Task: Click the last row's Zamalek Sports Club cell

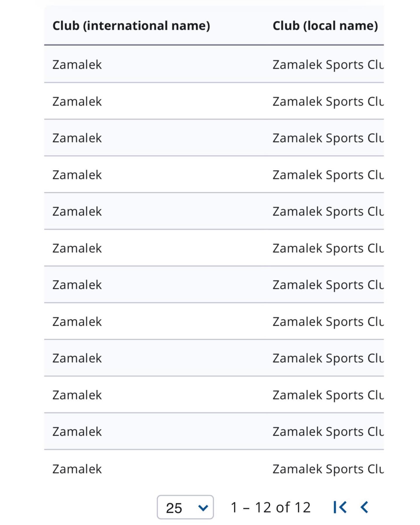Action: tap(328, 469)
